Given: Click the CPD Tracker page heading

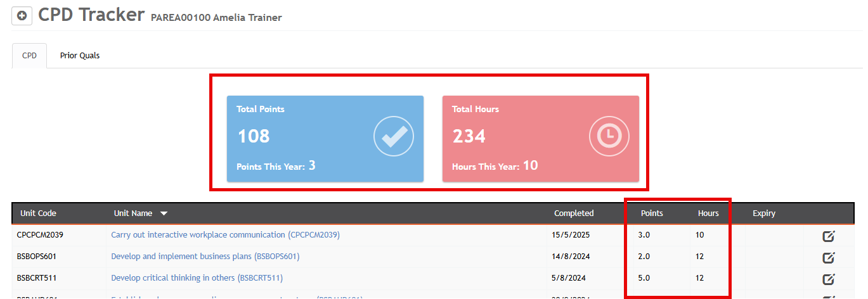Looking at the screenshot, I should 91,14.
